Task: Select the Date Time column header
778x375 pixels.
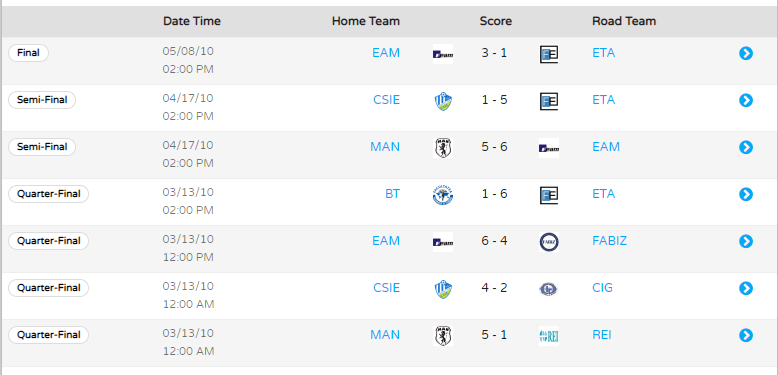Action: (x=192, y=21)
